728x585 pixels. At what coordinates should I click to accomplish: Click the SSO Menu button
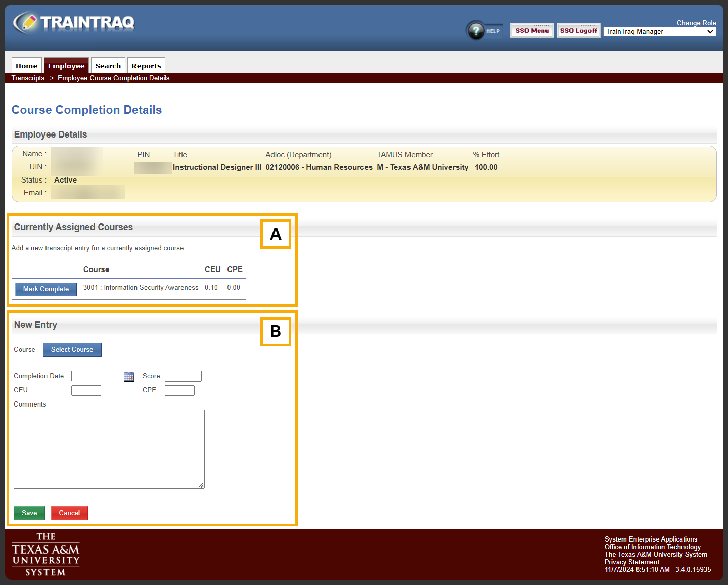pyautogui.click(x=532, y=31)
